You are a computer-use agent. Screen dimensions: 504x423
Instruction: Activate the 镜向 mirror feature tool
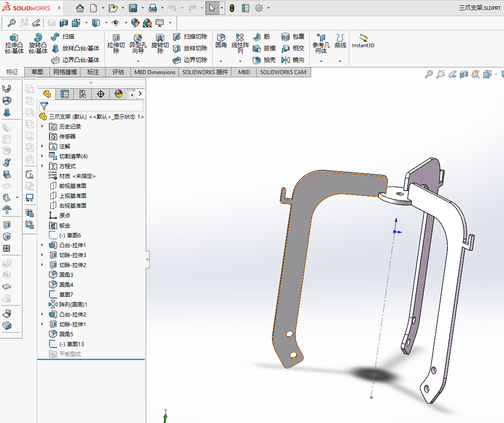[293, 60]
